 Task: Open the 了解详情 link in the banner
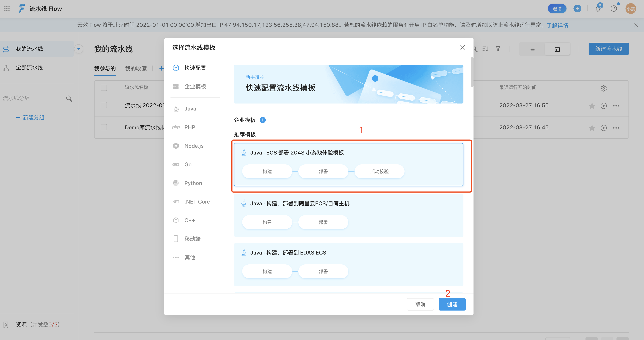click(557, 25)
